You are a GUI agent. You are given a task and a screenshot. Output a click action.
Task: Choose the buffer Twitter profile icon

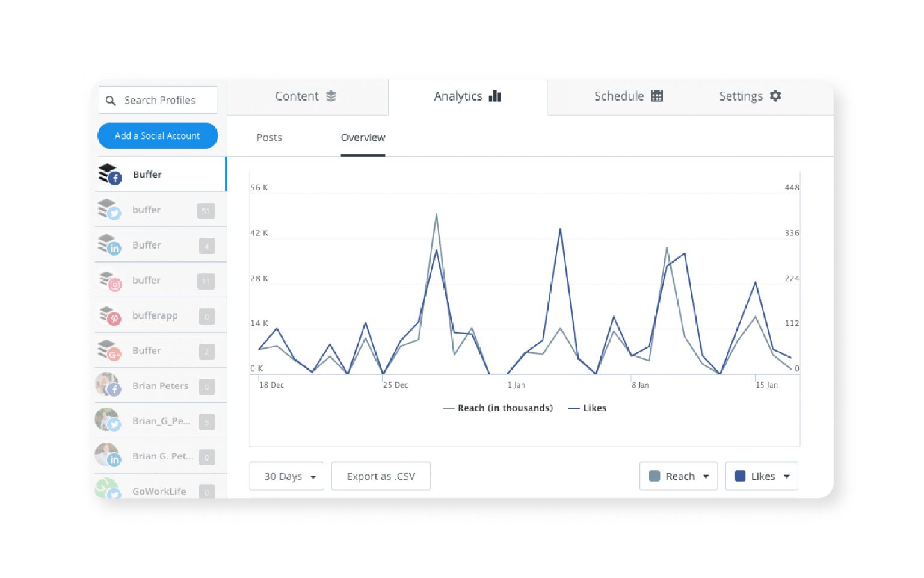click(109, 210)
